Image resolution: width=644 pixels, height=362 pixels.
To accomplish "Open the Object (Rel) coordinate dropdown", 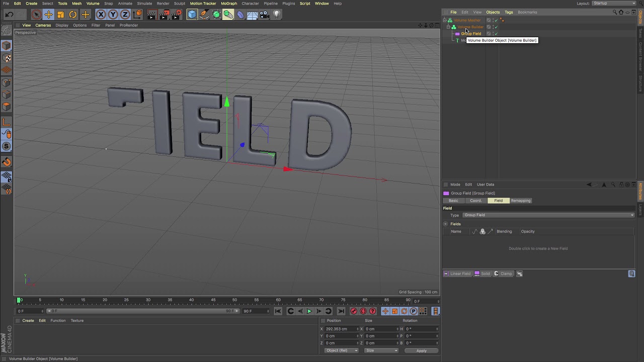I will (341, 350).
